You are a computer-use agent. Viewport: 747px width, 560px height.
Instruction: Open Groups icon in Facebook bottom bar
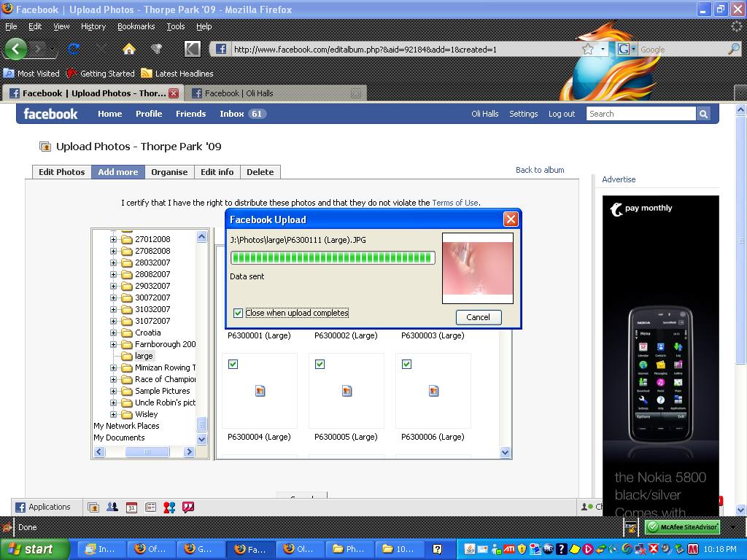(112, 507)
